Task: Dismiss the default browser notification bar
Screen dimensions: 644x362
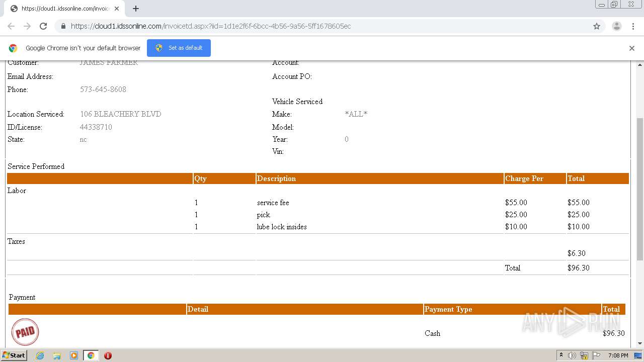Action: click(x=632, y=48)
